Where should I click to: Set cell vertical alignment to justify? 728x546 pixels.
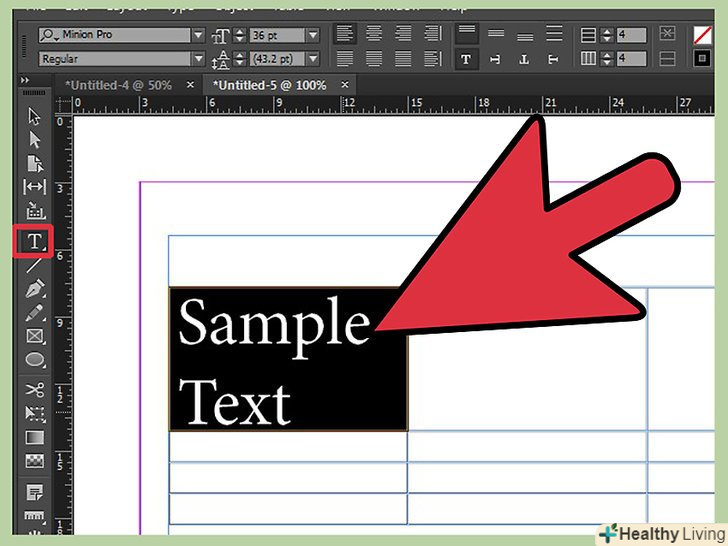pos(554,33)
